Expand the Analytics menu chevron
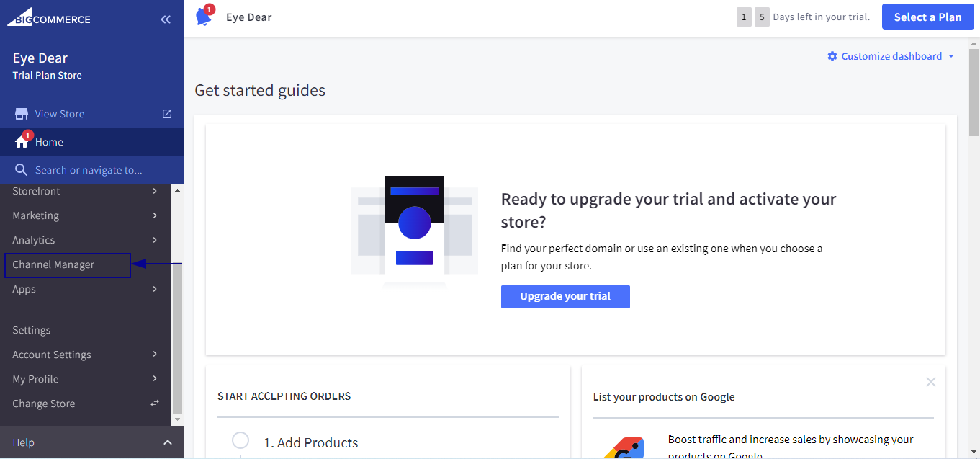The height and width of the screenshot is (459, 980). pos(155,240)
